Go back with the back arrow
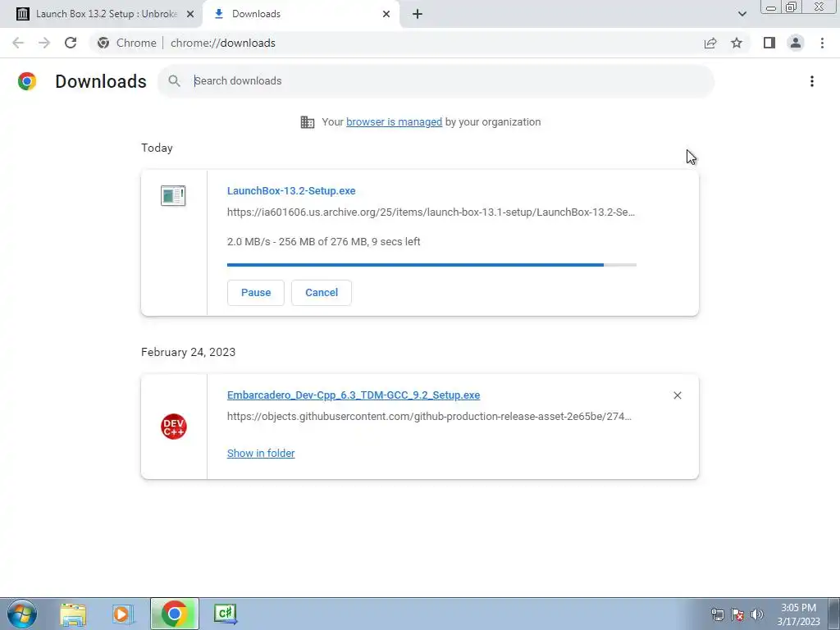This screenshot has width=840, height=630. (18, 43)
